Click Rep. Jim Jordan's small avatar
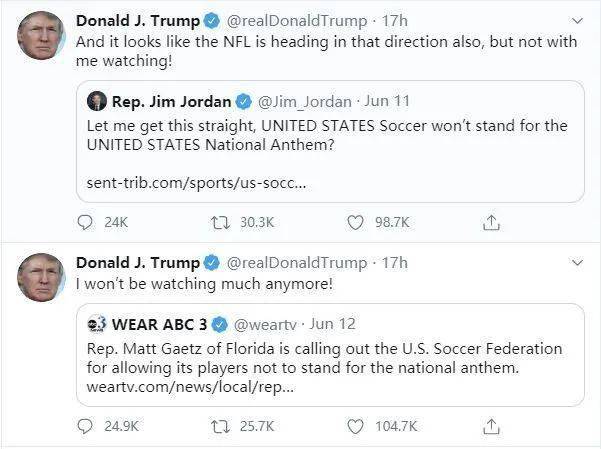Viewport: 601px width, 449px height. click(x=97, y=101)
